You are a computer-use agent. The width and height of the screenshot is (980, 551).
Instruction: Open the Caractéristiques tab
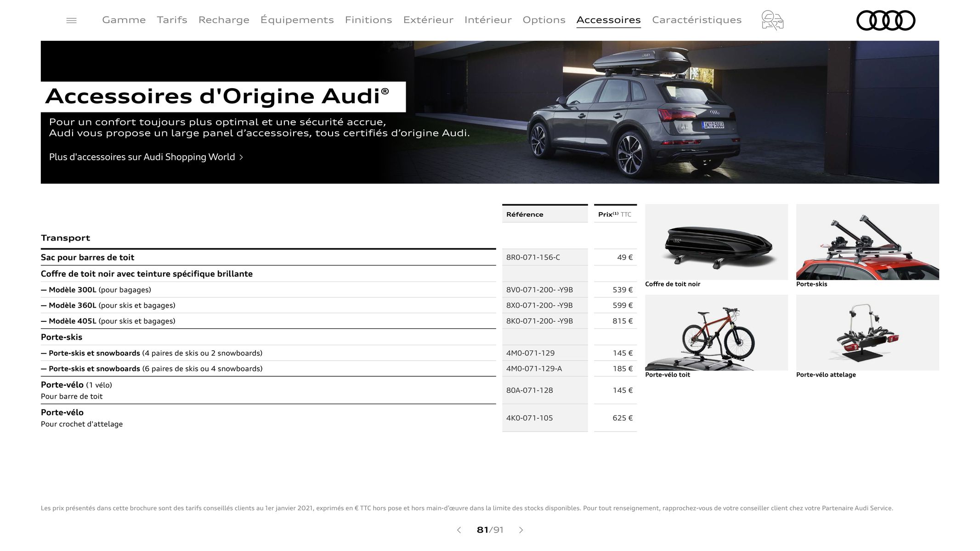(x=697, y=20)
